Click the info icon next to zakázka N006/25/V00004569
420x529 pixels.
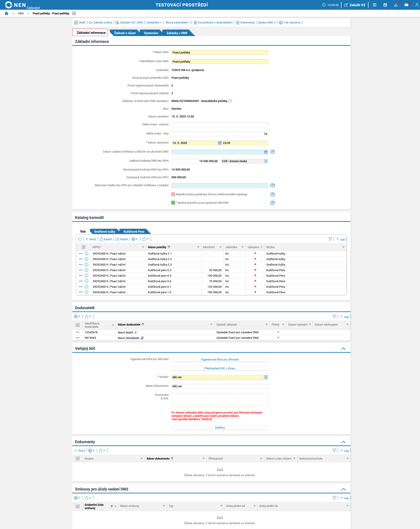tap(230, 101)
